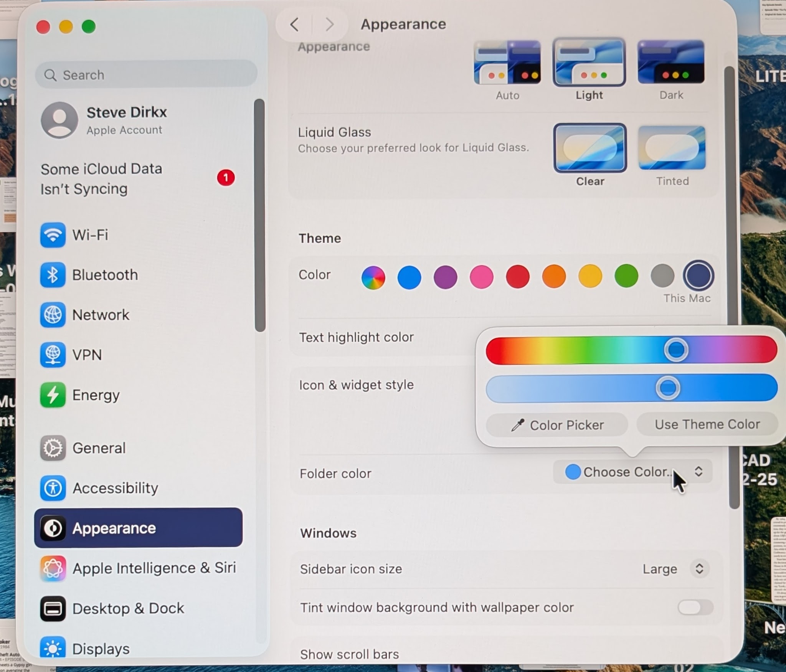Screen dimensions: 786x672
Task: Open Steve Dirkx Apple Account
Action: tap(138, 120)
